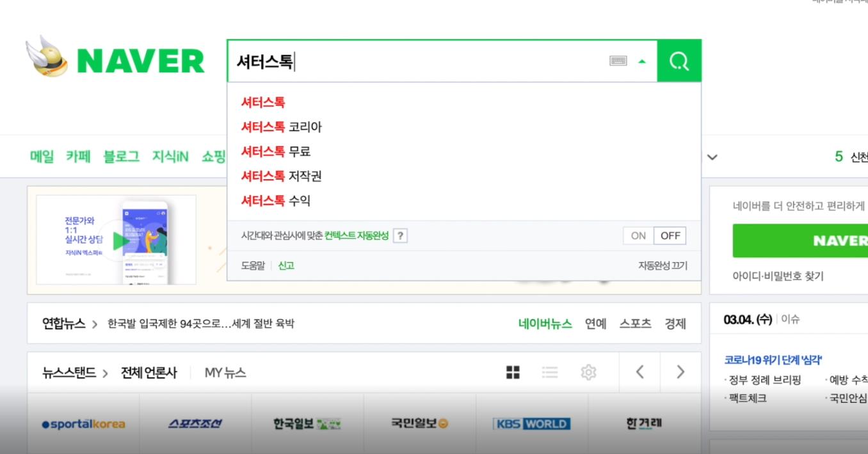Go to previous newsstand page
The width and height of the screenshot is (868, 454).
click(x=639, y=372)
